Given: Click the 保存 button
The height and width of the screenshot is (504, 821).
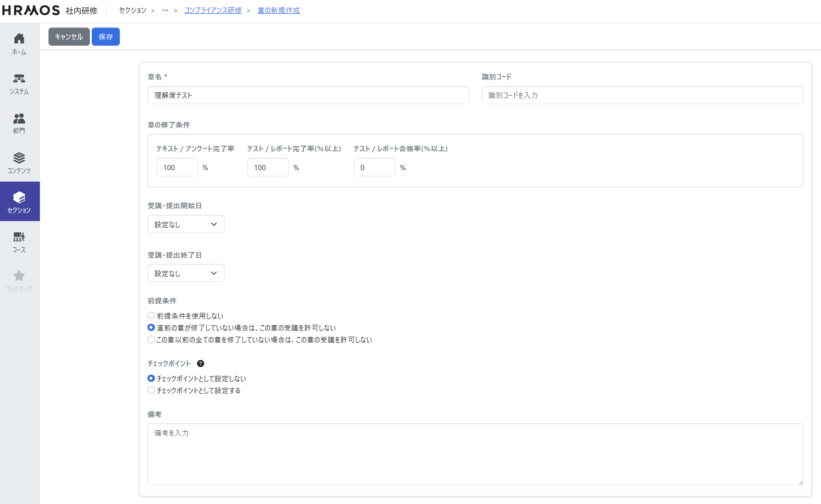Looking at the screenshot, I should click(x=106, y=37).
